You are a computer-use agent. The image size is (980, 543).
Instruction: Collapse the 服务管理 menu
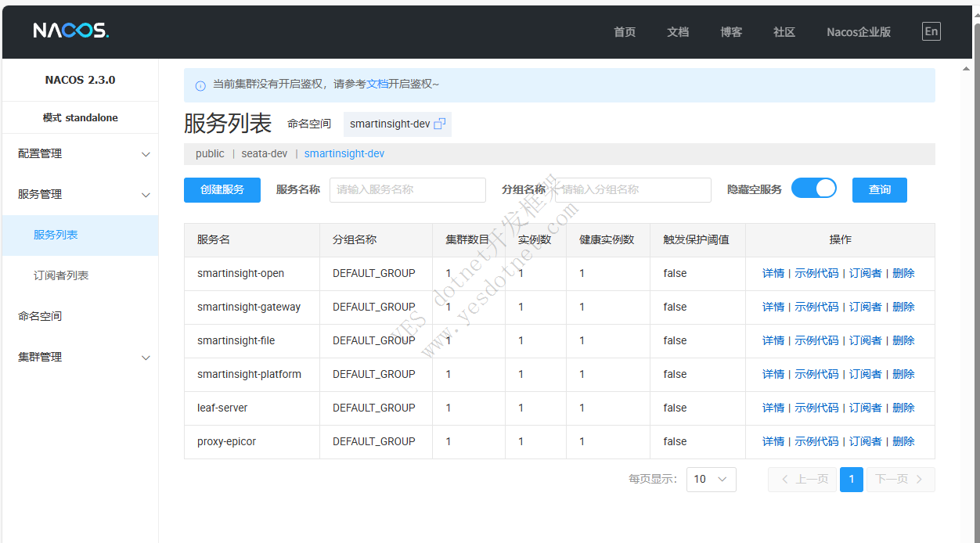80,195
